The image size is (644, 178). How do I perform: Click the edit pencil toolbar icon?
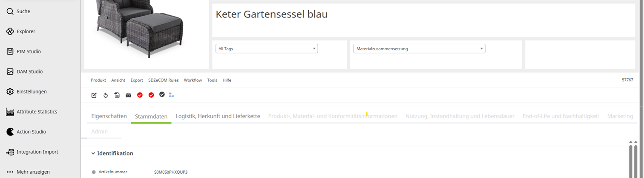(x=94, y=95)
